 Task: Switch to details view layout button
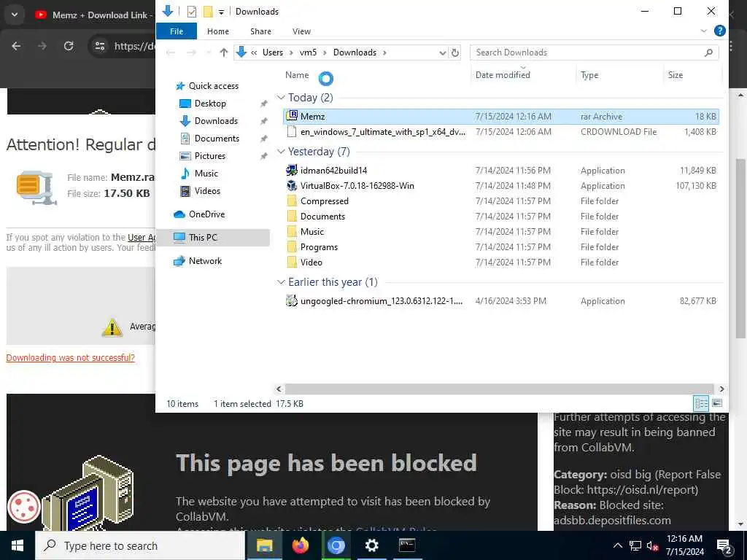click(x=701, y=403)
